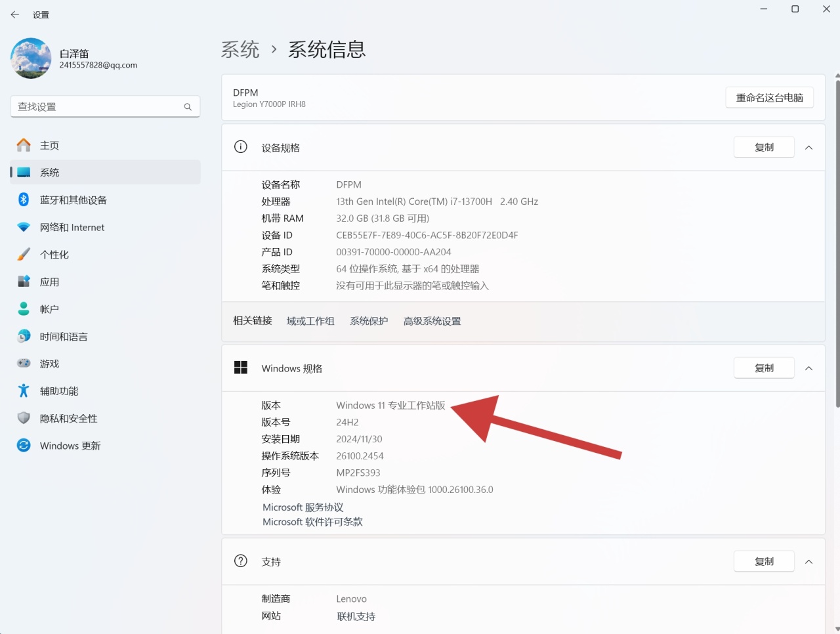Click the Gaming controller icon

point(24,363)
